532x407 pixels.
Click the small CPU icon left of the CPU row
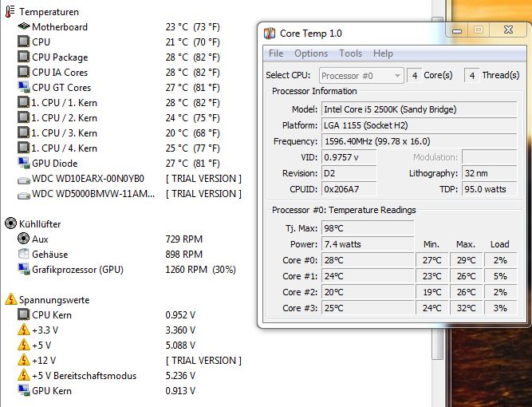23,41
